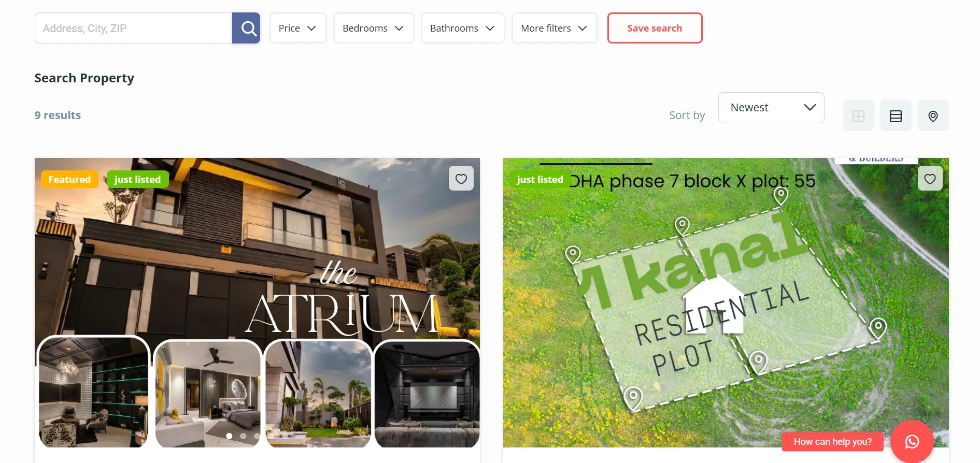Switch to grid view layout
Screen dimensions: 980x463
point(858,115)
